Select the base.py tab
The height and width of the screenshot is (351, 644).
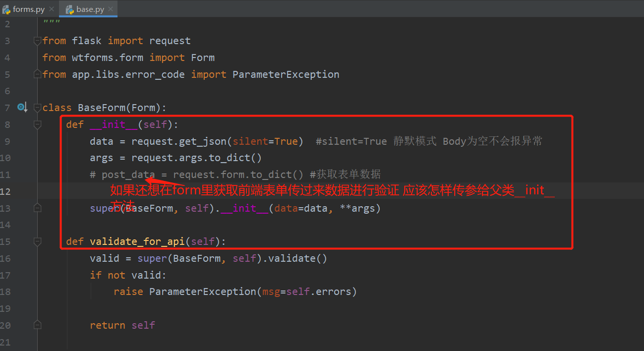(89, 8)
